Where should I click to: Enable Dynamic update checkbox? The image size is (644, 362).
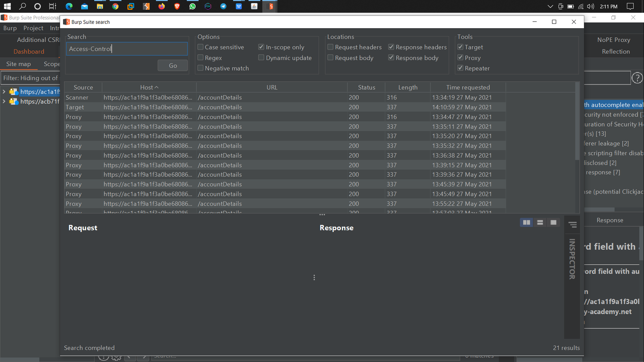tap(261, 58)
